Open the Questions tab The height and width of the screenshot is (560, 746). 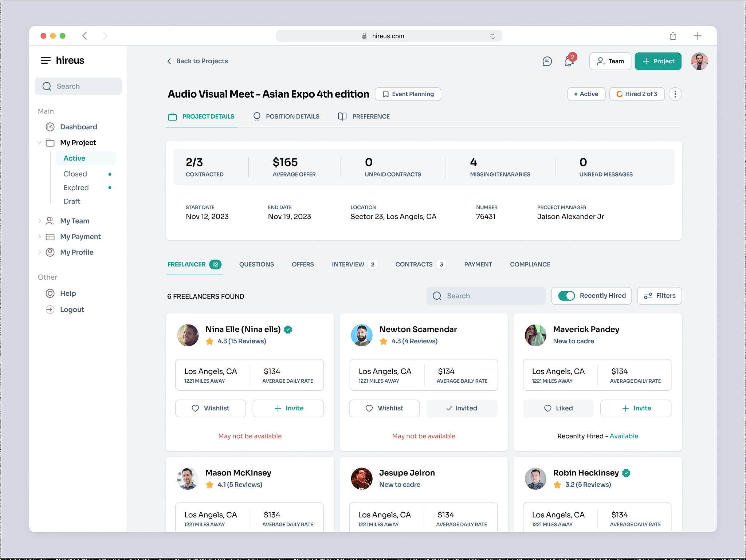pyautogui.click(x=256, y=265)
